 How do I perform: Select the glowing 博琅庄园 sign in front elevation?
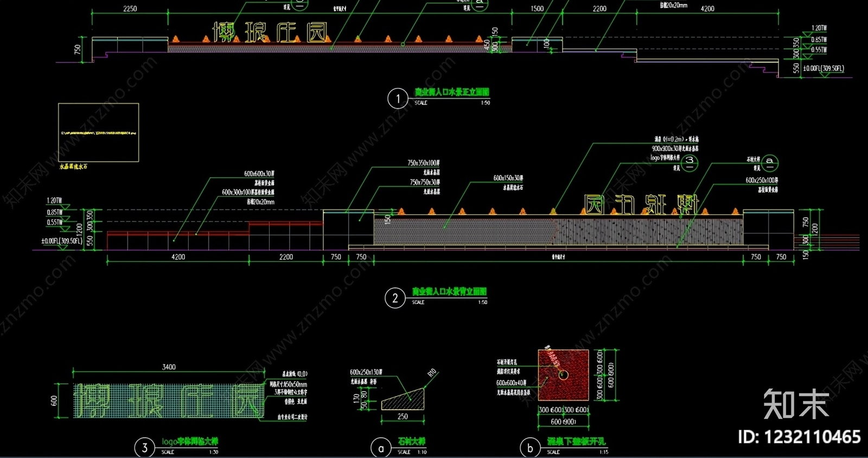271,33
